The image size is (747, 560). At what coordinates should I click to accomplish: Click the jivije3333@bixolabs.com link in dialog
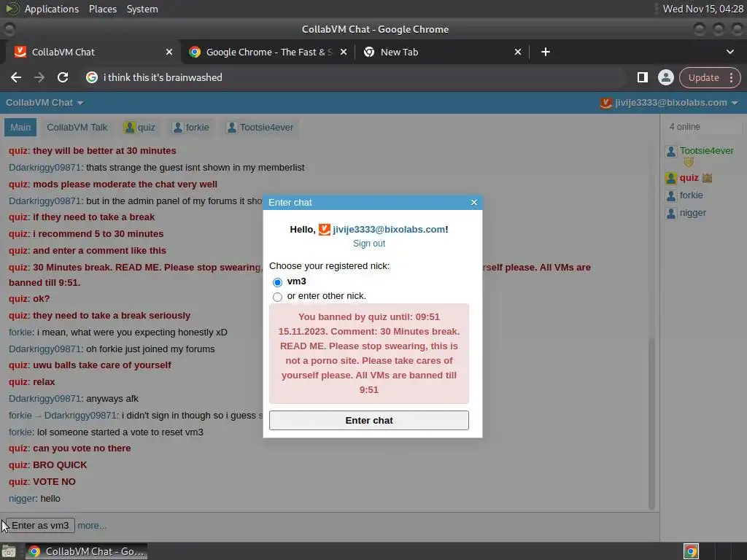(x=389, y=230)
